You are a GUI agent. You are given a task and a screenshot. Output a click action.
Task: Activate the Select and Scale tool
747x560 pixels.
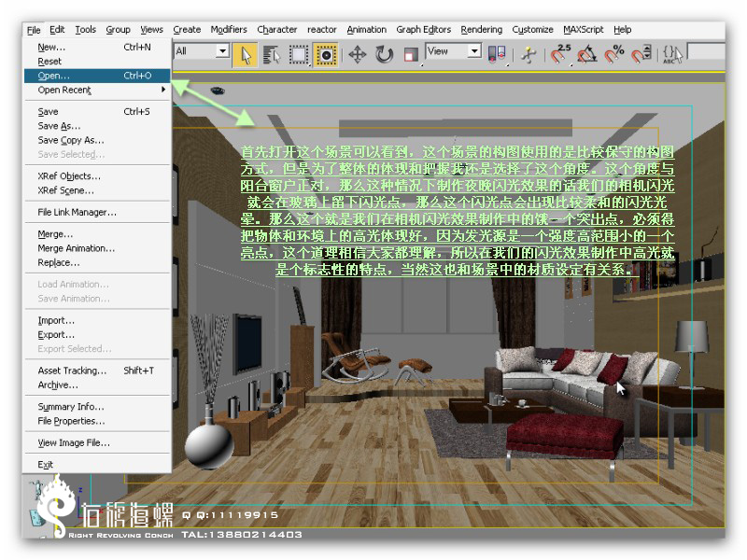(x=410, y=54)
